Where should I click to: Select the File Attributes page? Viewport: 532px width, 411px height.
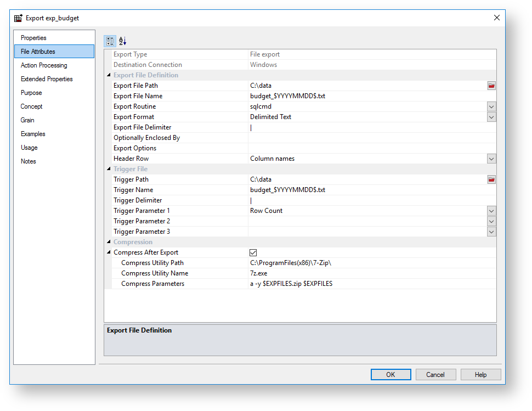[54, 52]
